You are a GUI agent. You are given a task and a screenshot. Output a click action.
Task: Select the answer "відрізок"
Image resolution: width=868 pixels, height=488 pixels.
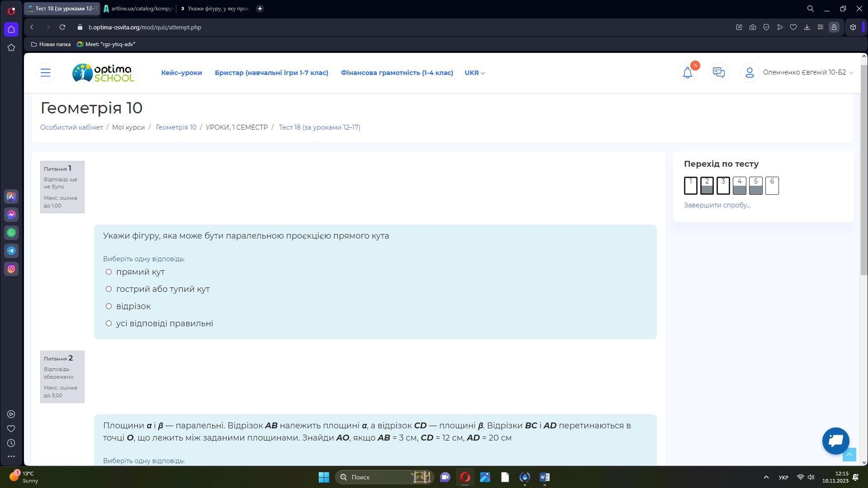coord(108,306)
